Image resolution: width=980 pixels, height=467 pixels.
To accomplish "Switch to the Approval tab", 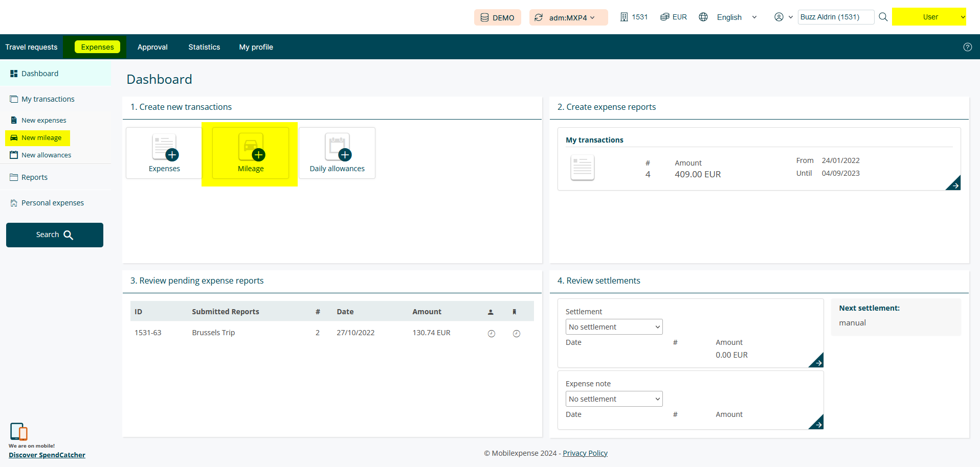I will point(152,47).
